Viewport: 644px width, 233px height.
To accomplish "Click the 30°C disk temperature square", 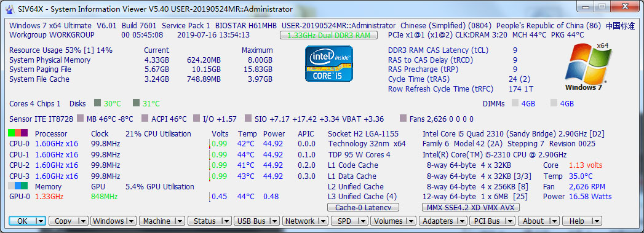I will point(97,103).
